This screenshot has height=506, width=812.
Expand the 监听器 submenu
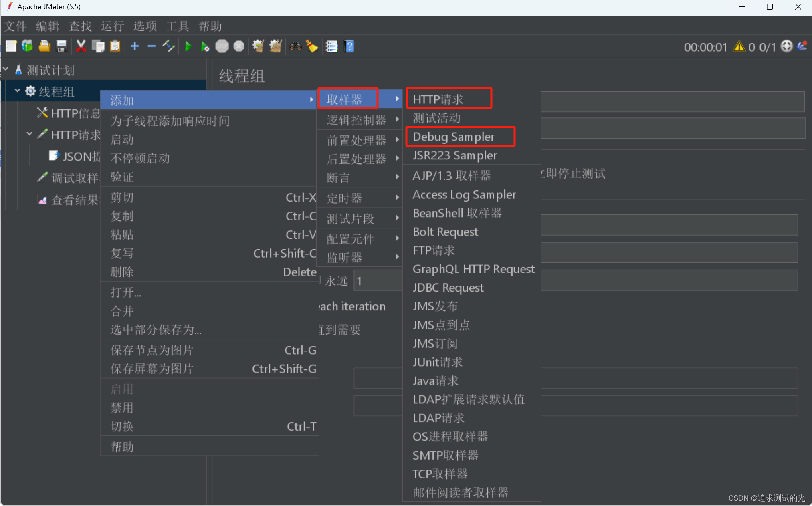click(360, 257)
